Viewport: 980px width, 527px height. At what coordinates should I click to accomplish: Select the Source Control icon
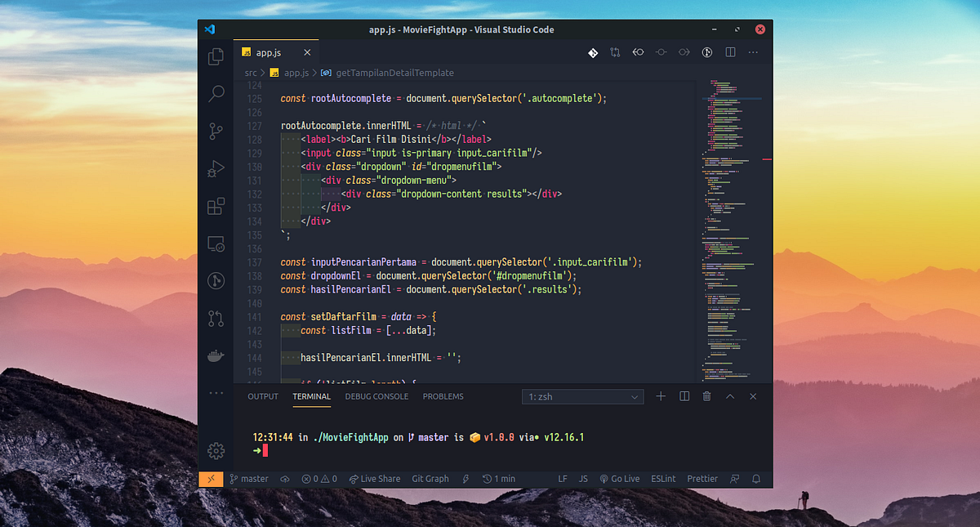216,132
